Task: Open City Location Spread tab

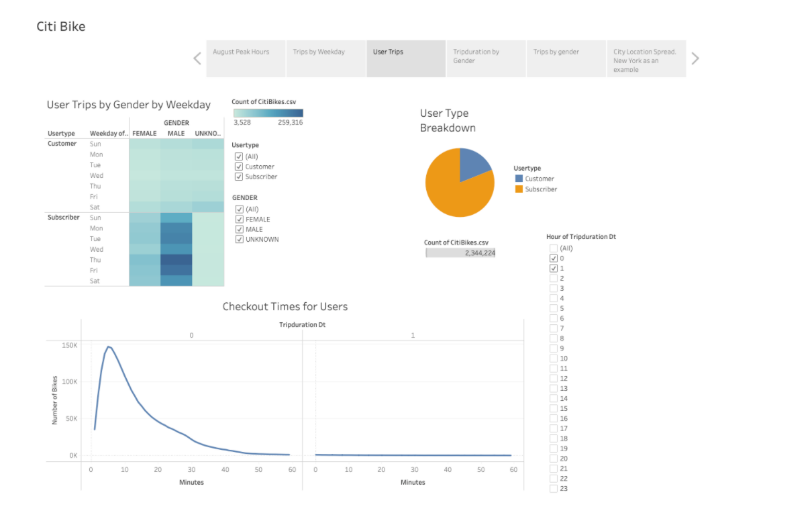Action: point(646,58)
